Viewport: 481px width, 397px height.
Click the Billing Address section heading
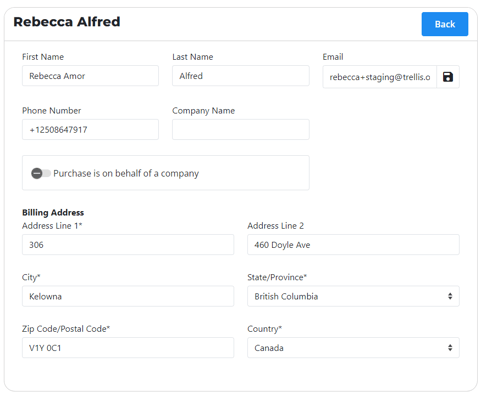[x=53, y=212]
